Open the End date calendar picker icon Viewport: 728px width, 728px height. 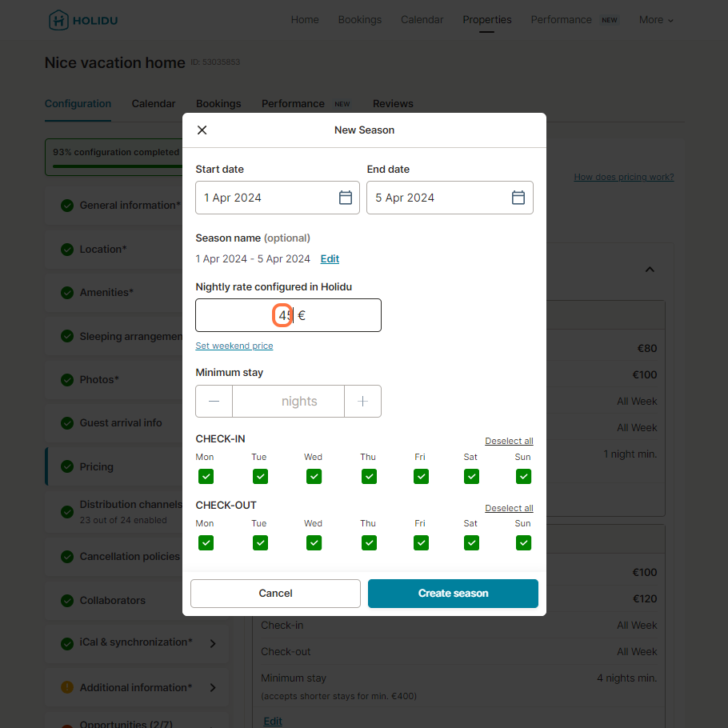[x=518, y=198]
